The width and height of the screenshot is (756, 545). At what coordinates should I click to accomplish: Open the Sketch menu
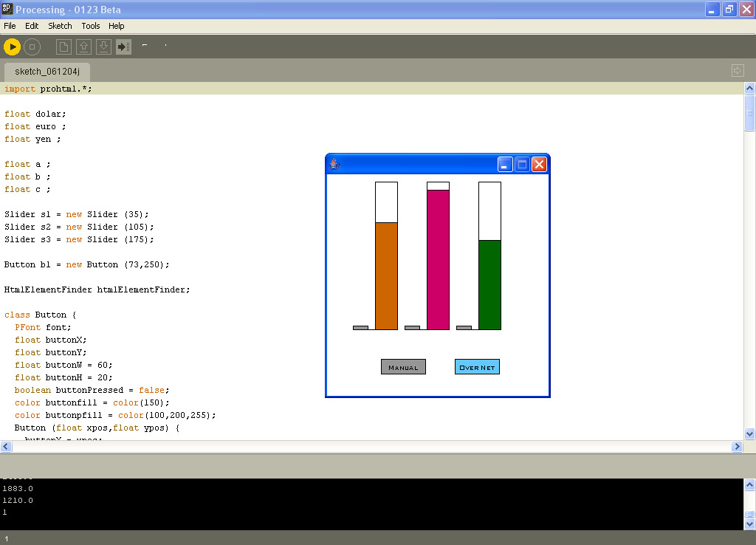tap(60, 26)
